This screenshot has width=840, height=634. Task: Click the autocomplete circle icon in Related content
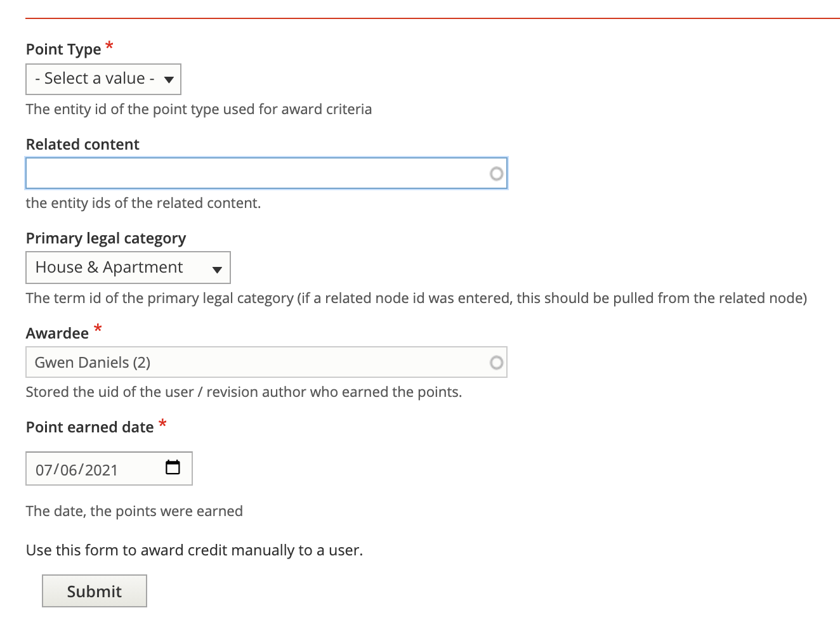pyautogui.click(x=497, y=174)
